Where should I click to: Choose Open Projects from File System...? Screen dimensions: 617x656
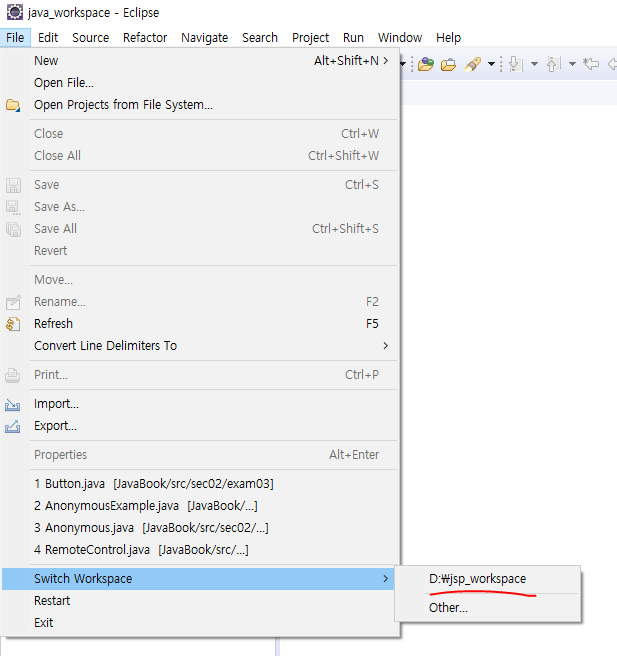coord(200,105)
